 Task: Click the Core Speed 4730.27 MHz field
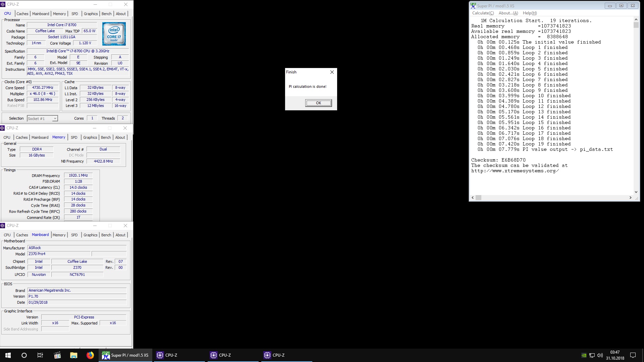coord(43,88)
